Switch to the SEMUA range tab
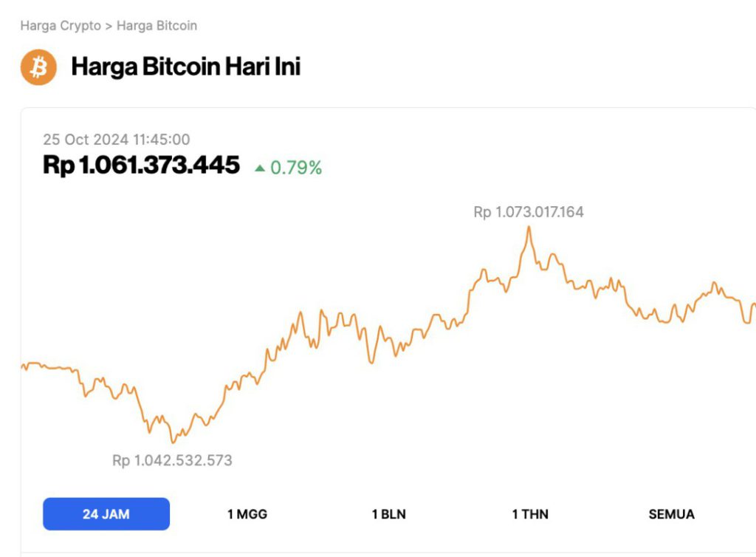This screenshot has width=756, height=557. coord(671,514)
